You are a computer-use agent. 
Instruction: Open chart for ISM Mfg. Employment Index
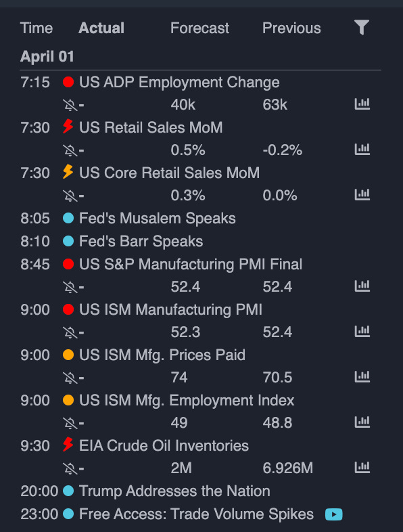click(x=362, y=422)
